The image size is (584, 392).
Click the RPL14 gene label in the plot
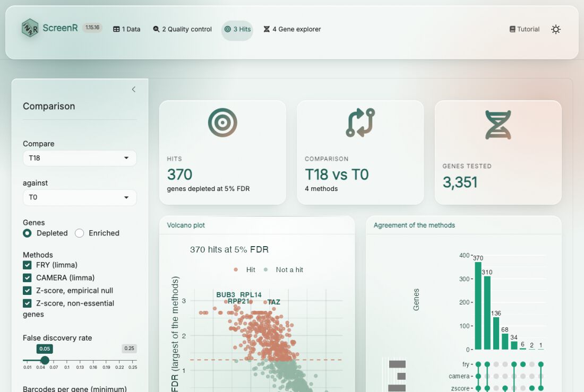pos(251,295)
